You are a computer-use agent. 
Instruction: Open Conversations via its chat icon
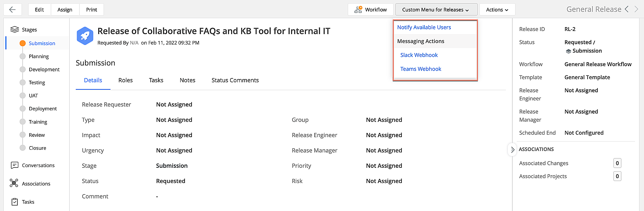(x=14, y=166)
